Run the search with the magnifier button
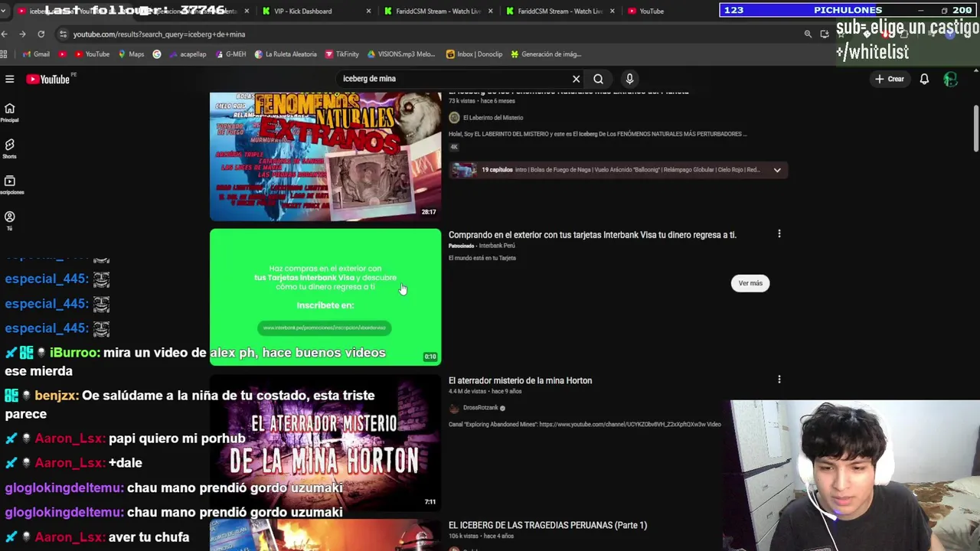 click(x=598, y=79)
